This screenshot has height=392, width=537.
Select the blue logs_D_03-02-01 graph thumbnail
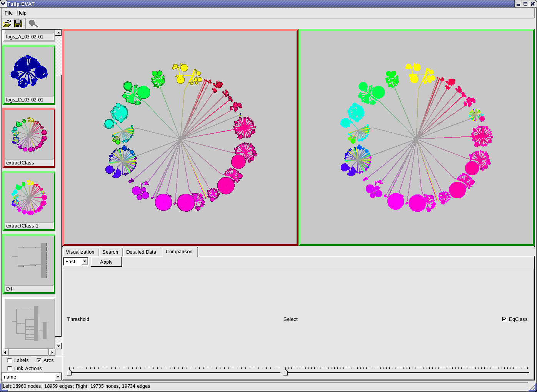(x=29, y=72)
